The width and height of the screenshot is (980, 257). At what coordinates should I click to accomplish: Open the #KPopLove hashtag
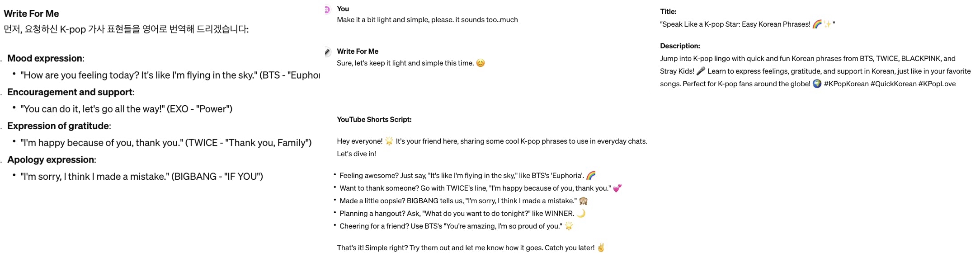click(x=937, y=84)
